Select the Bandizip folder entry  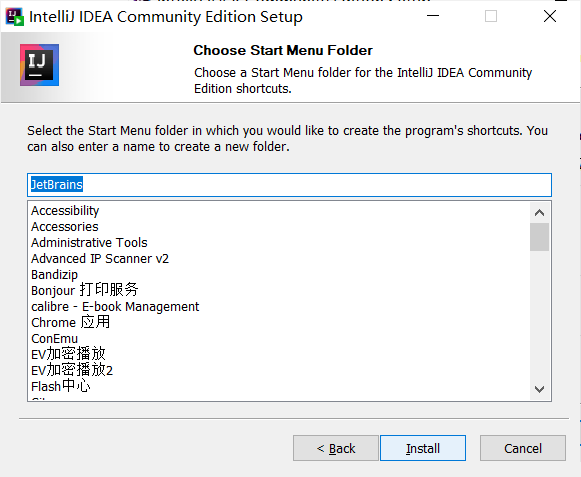coord(54,275)
